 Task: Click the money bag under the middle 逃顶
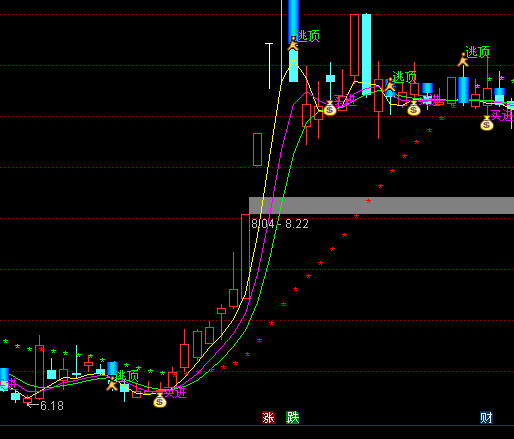[x=414, y=109]
